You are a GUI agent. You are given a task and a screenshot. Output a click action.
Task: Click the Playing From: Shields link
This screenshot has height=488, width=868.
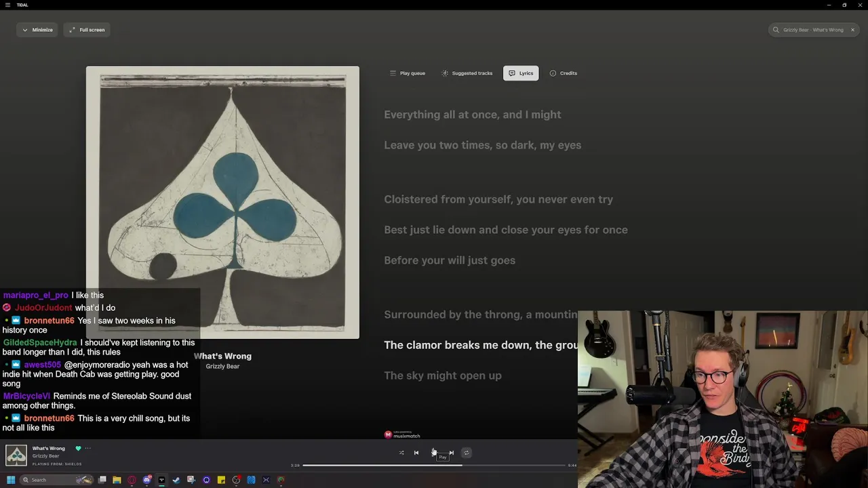point(57,464)
